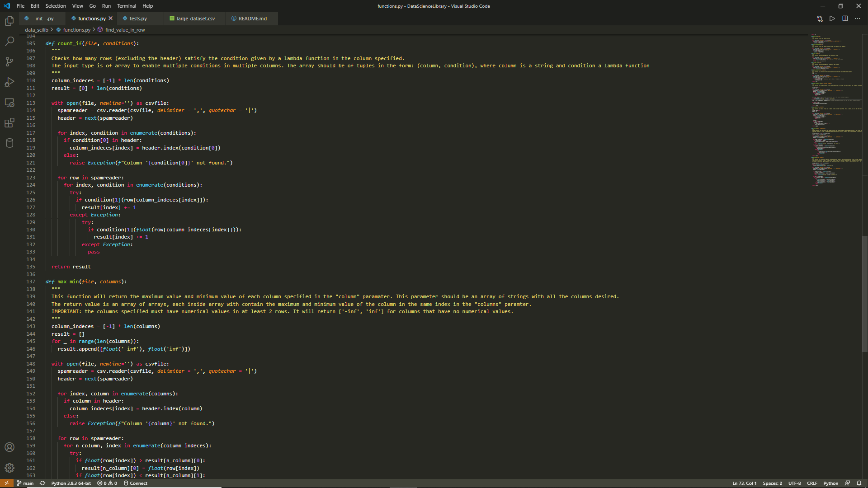Open the Manage gear menu

[x=9, y=468]
